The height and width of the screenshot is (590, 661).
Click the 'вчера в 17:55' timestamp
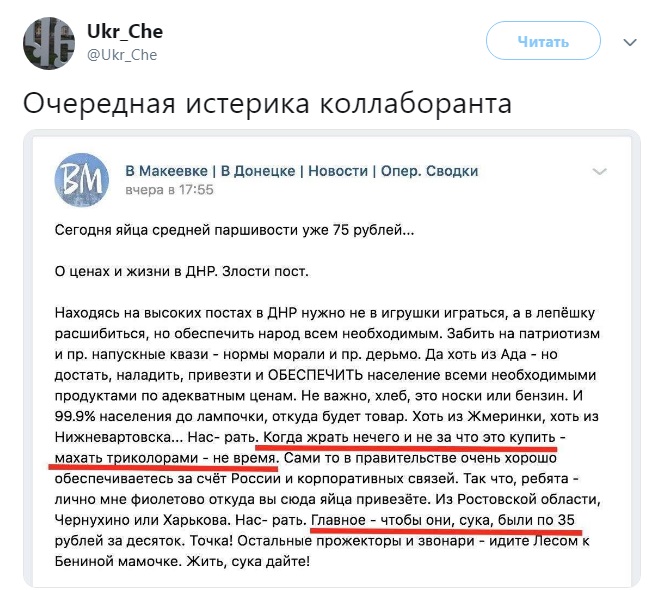coord(169,190)
